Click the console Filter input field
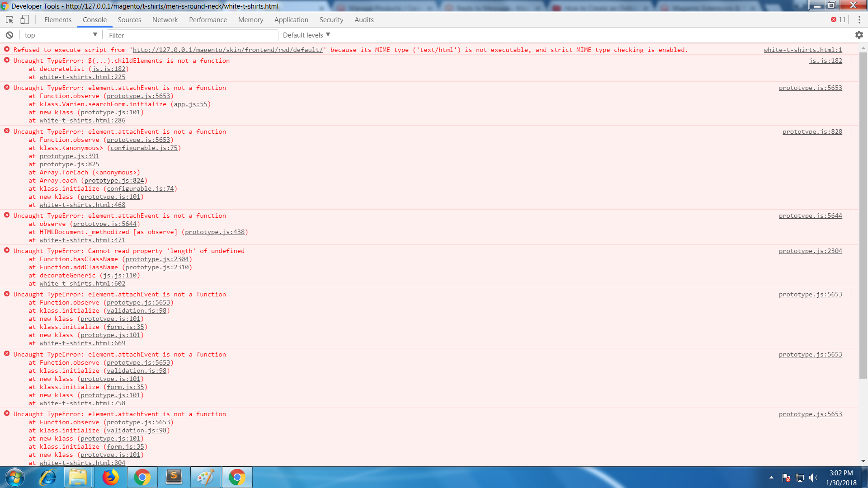Image resolution: width=868 pixels, height=488 pixels. tap(192, 35)
